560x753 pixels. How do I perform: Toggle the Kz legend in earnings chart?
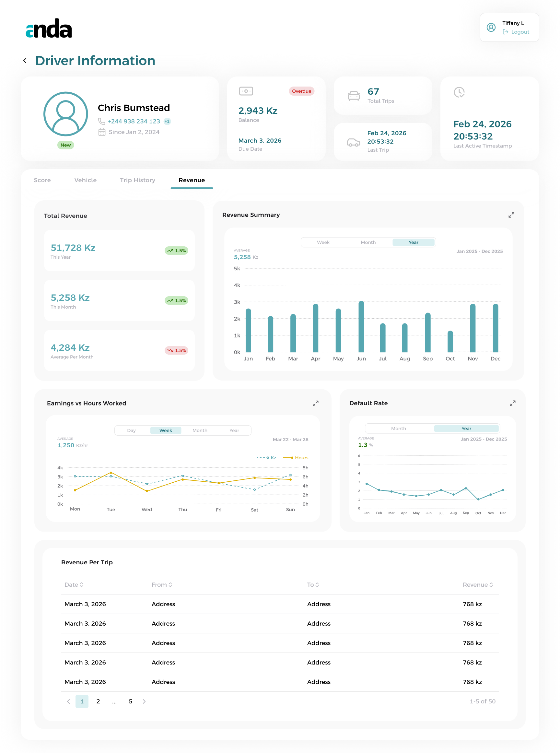[x=266, y=457]
